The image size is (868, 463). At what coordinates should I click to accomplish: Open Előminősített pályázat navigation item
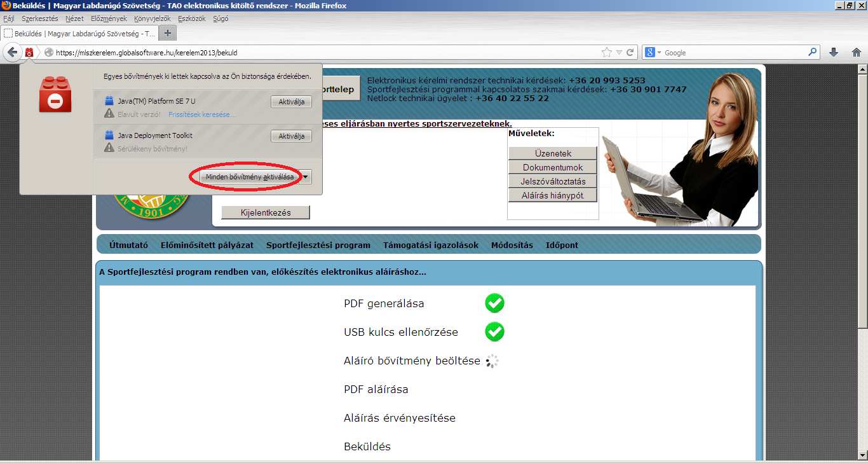coord(207,245)
